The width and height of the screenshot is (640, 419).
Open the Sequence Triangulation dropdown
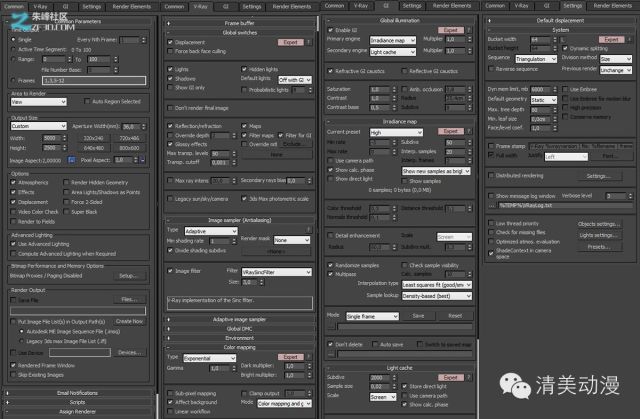coord(536,59)
